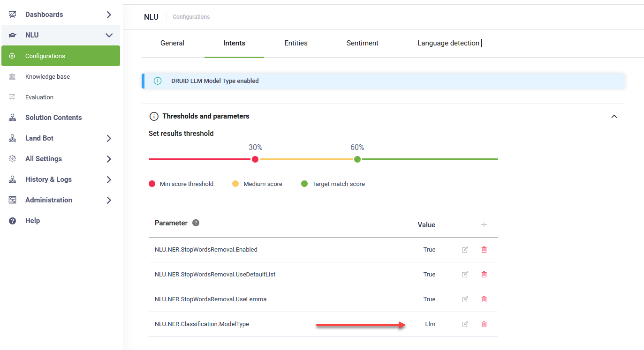Click info icon beside Thresholds and parameters
This screenshot has height=350, width=644.
(x=153, y=116)
